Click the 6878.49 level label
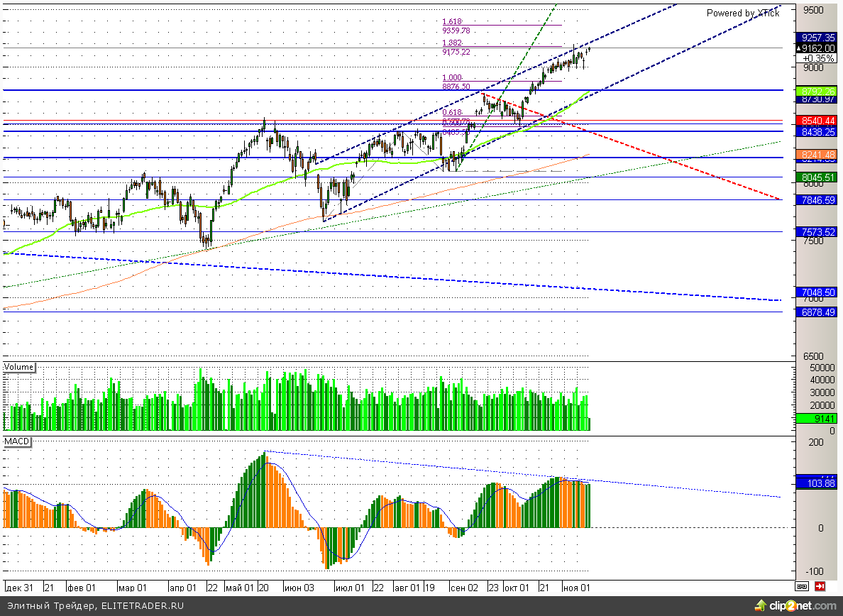Viewport: 843px width, 616px height. coord(815,312)
